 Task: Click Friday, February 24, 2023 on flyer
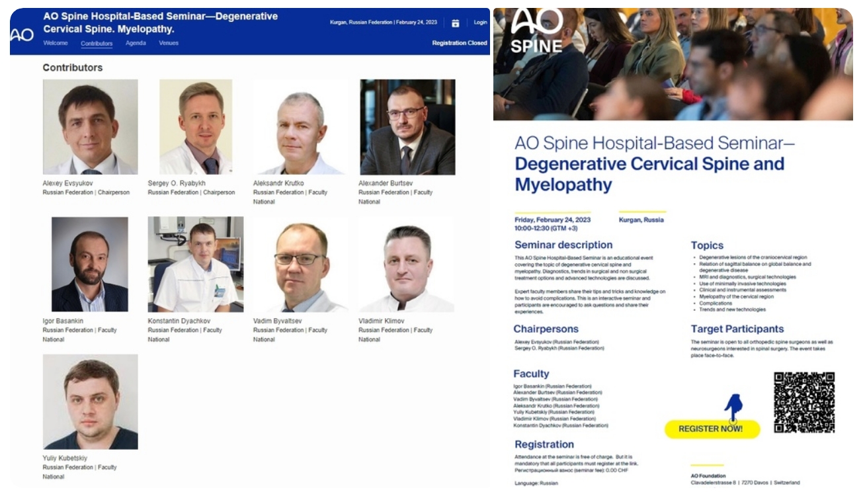[553, 220]
